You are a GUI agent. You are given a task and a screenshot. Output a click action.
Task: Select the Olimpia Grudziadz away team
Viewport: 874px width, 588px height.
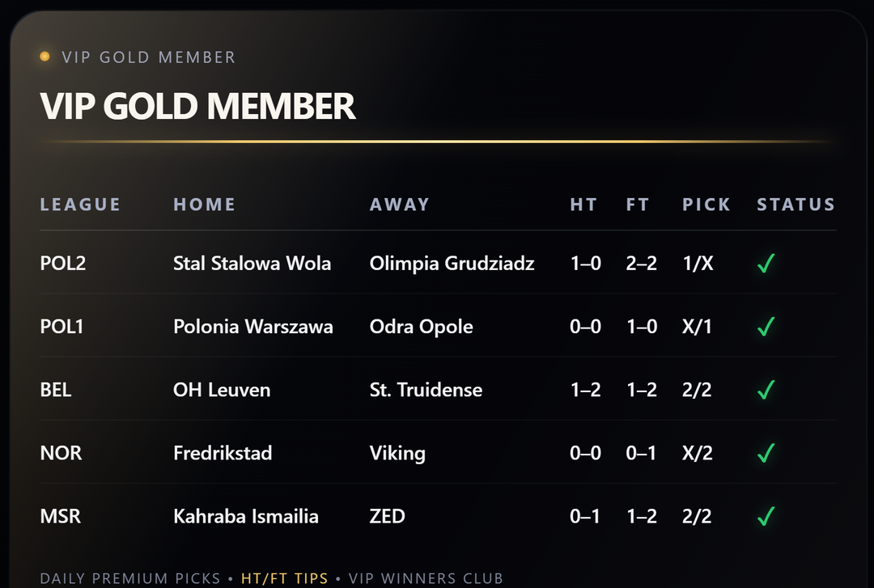point(452,264)
